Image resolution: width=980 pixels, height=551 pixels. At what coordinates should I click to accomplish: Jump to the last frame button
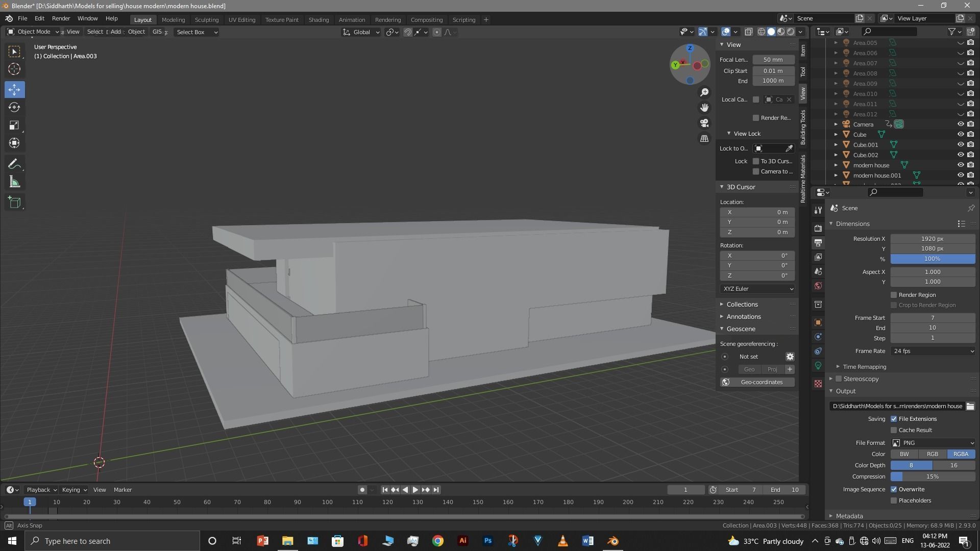(x=436, y=490)
